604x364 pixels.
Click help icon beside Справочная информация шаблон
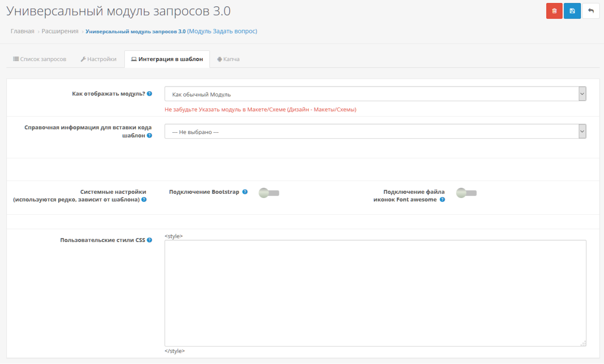[x=149, y=135]
